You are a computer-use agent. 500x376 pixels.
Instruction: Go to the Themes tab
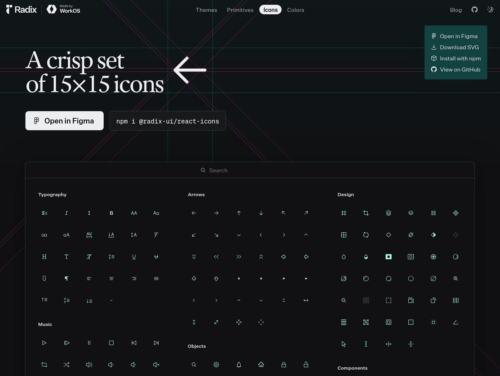point(206,10)
